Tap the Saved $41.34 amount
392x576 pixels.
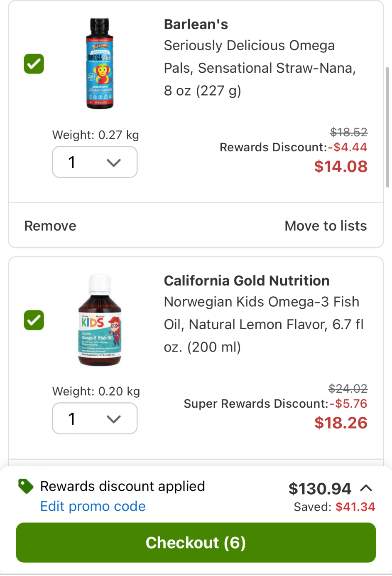(355, 507)
